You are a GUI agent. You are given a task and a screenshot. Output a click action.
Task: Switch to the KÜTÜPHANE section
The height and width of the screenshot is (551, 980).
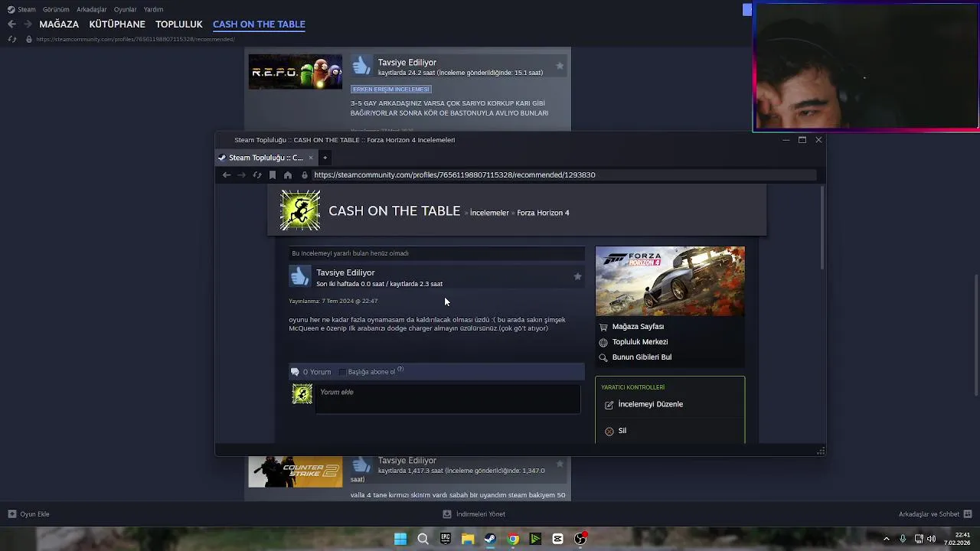coord(117,24)
